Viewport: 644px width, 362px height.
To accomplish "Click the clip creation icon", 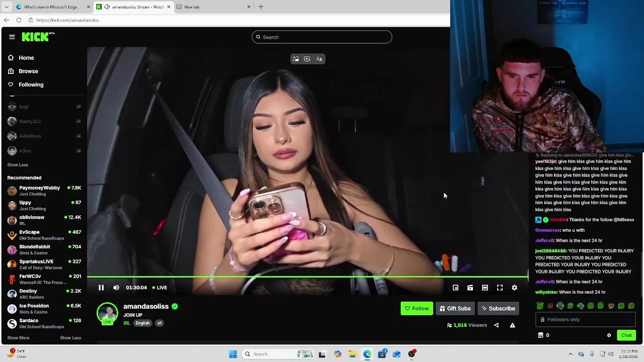I will point(470,288).
